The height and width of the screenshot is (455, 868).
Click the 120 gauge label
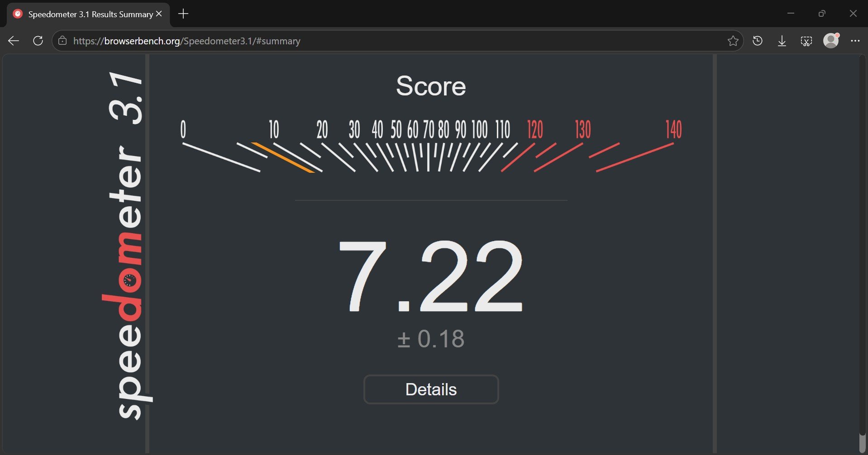coord(535,129)
